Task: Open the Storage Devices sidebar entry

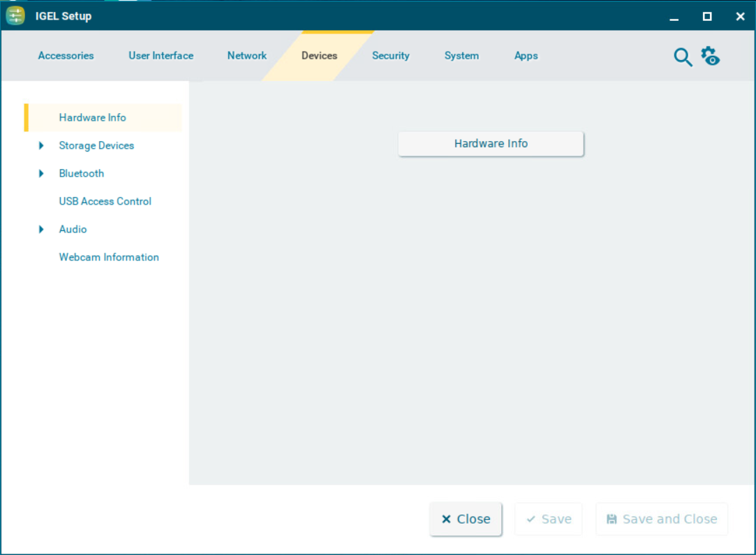Action: click(x=96, y=146)
